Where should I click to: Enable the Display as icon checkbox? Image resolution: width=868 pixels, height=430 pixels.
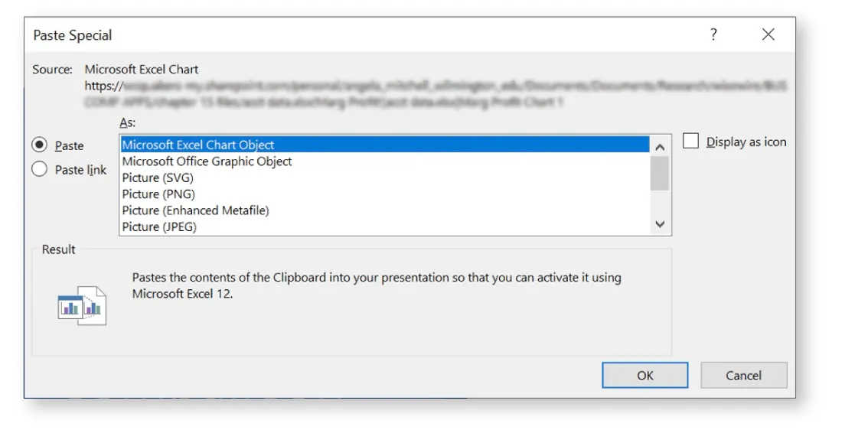coord(691,142)
